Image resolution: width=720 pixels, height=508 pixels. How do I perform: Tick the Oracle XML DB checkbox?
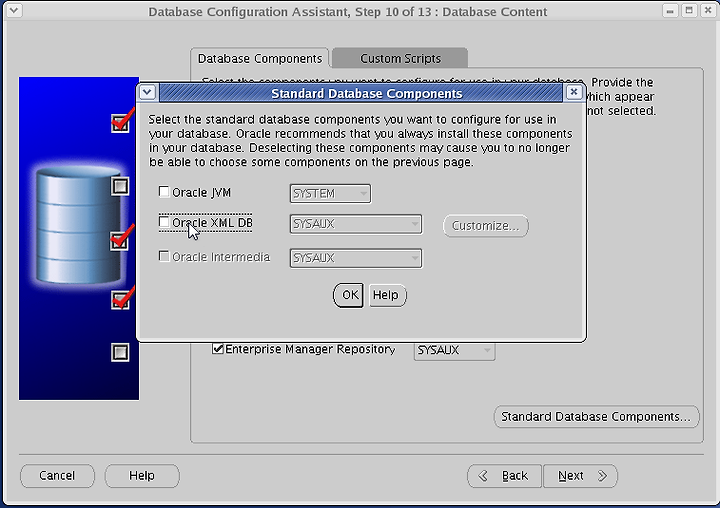coord(164,222)
